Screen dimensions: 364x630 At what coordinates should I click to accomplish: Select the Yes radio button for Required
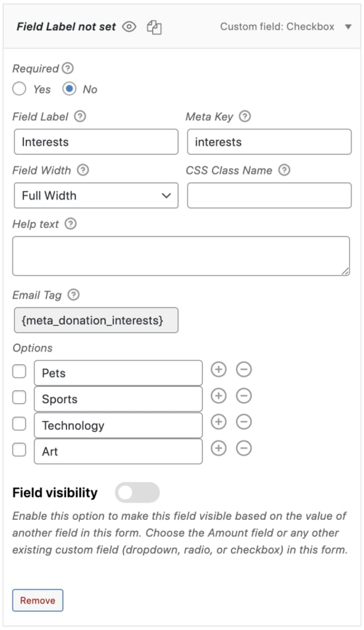[x=19, y=89]
